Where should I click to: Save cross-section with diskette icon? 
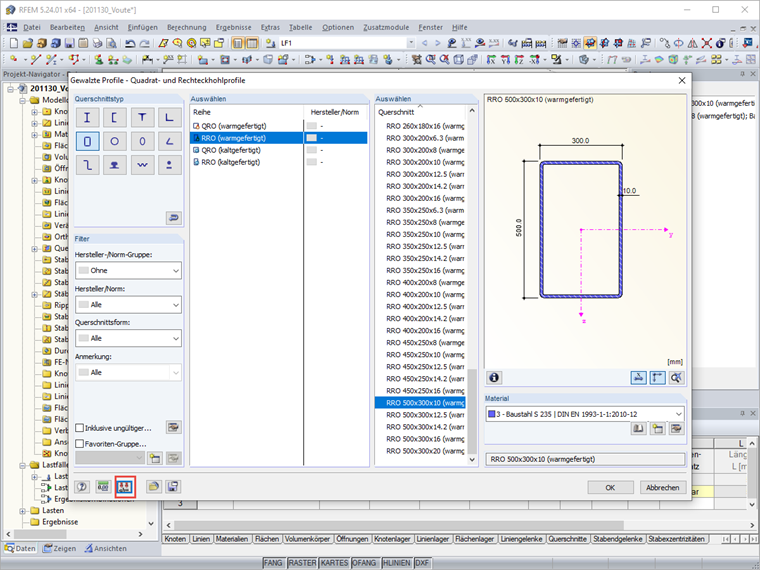coord(173,487)
